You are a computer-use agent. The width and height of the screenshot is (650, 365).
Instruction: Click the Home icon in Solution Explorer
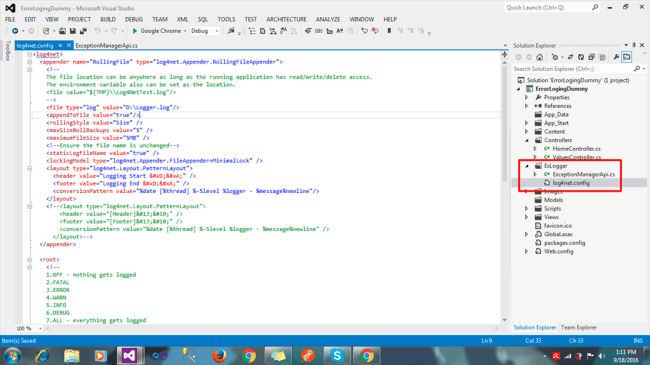click(x=539, y=57)
